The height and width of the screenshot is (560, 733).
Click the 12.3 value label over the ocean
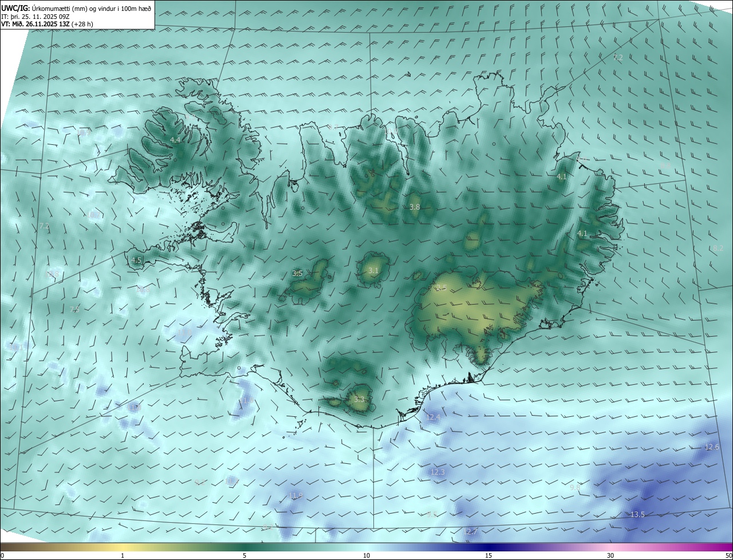tap(438, 472)
